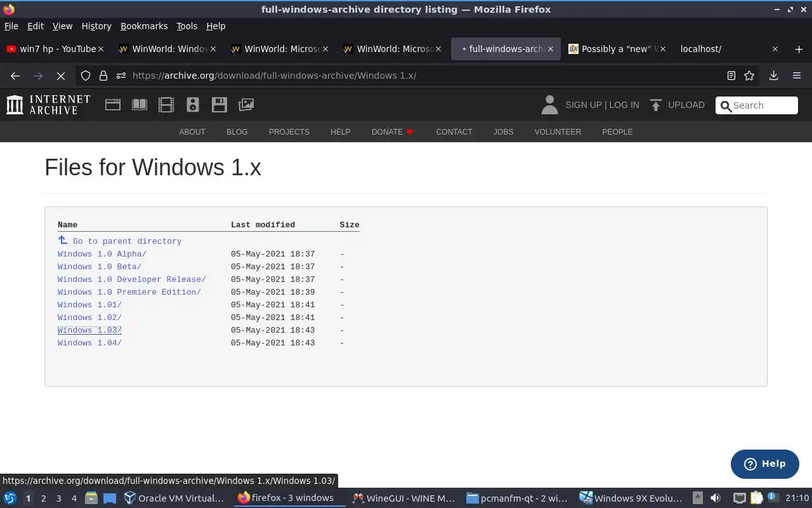The image size is (812, 508).
Task: Click the padlock site security icon
Action: point(103,76)
